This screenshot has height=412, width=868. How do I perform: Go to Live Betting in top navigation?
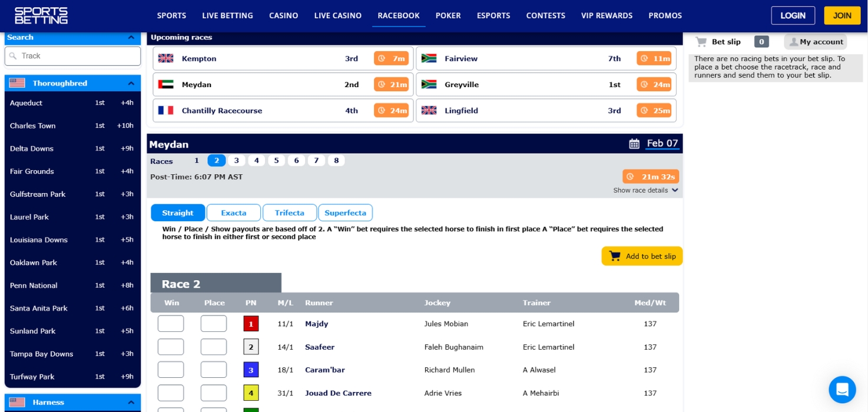[x=227, y=16]
